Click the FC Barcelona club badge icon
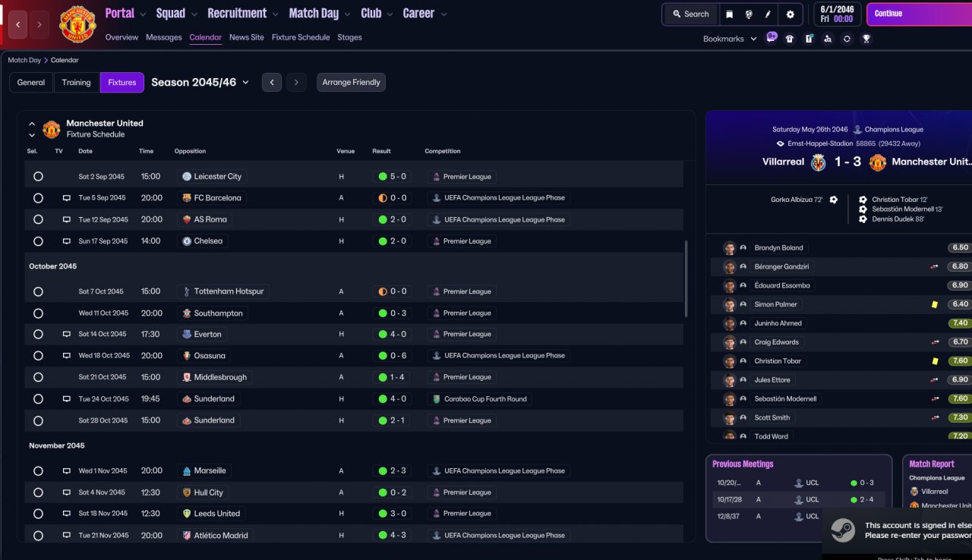Screen dimensions: 972x560 click(x=187, y=198)
